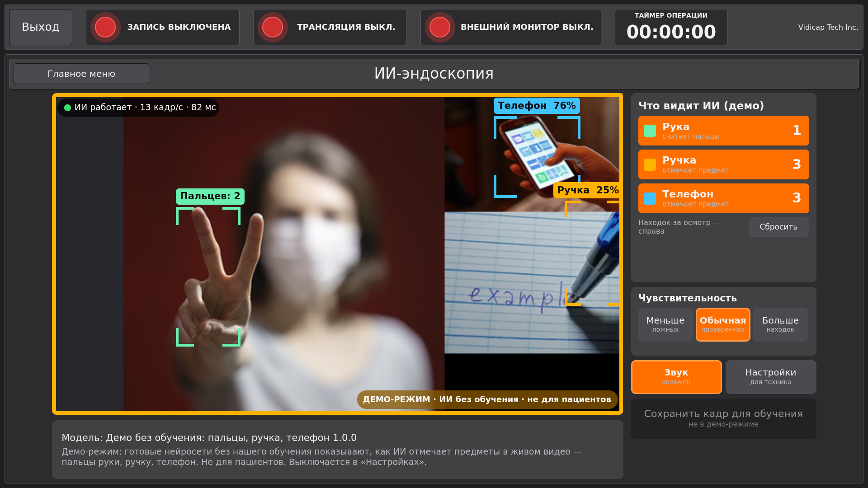Click the Модель: Демо без обучения line

point(209,438)
